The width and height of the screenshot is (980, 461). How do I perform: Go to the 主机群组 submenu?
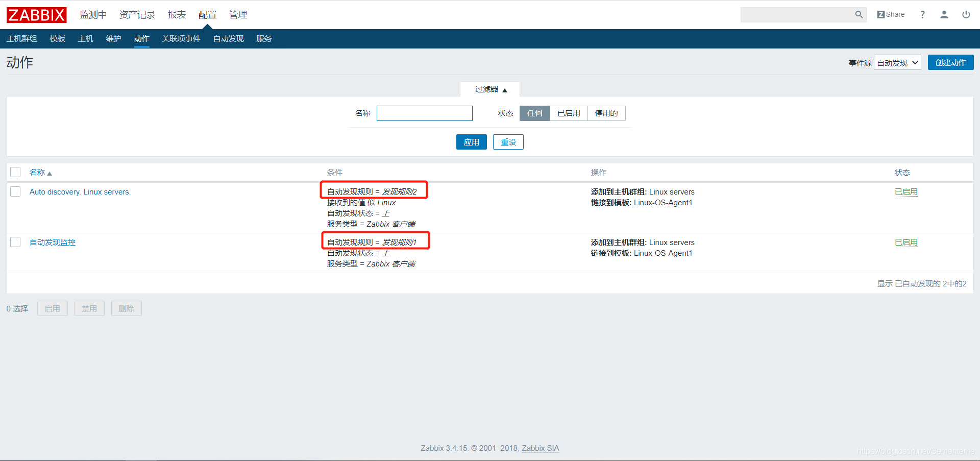click(21, 39)
